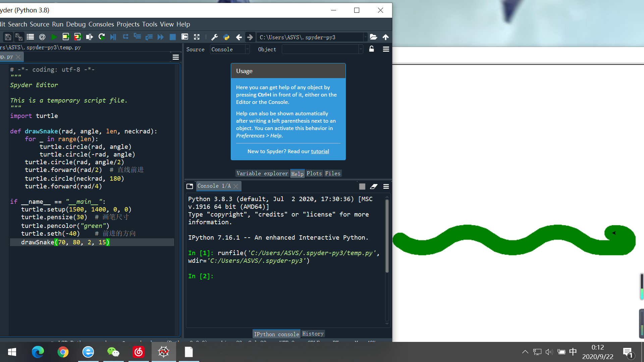Click the green Run file button
The image size is (644, 362).
point(54,37)
